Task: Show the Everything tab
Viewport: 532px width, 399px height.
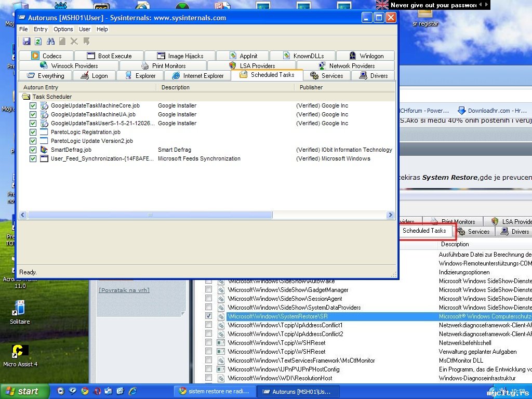Action: [x=45, y=76]
